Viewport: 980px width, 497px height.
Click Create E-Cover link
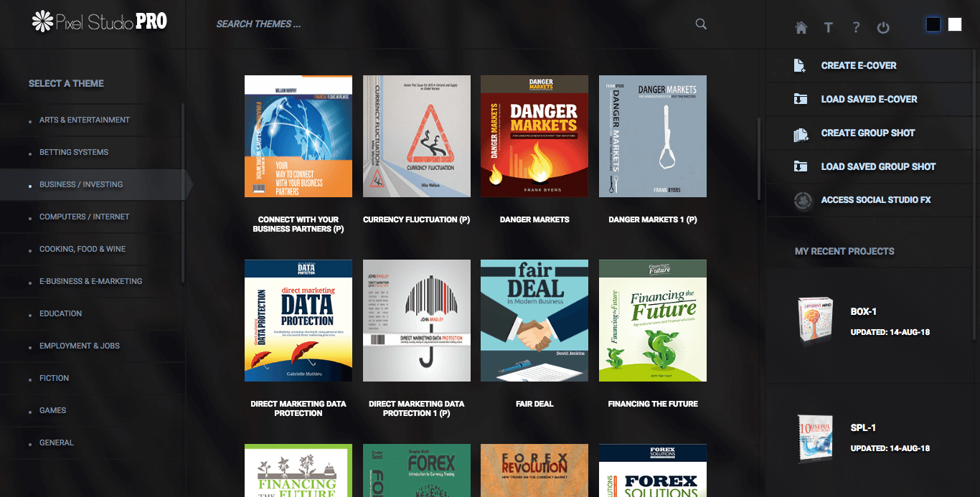pos(859,65)
